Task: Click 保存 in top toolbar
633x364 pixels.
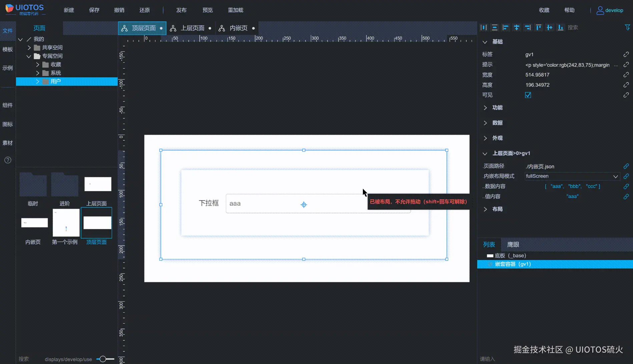Action: 94,10
